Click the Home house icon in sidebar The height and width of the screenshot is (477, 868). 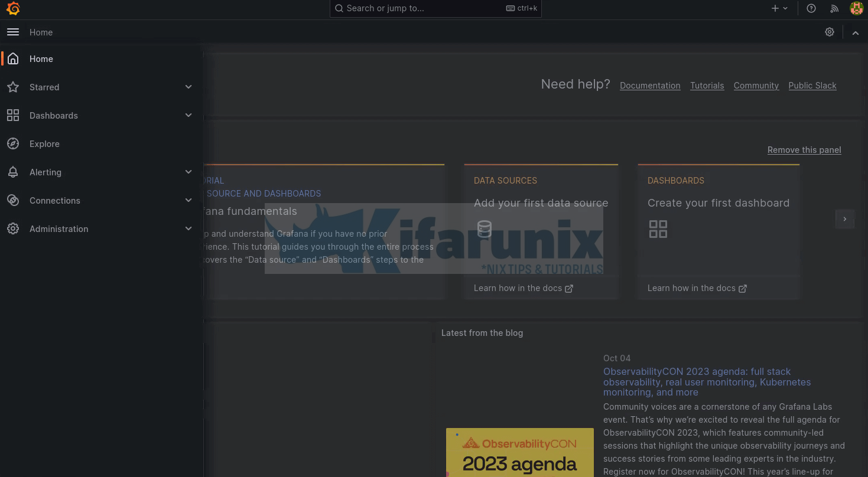pos(13,59)
